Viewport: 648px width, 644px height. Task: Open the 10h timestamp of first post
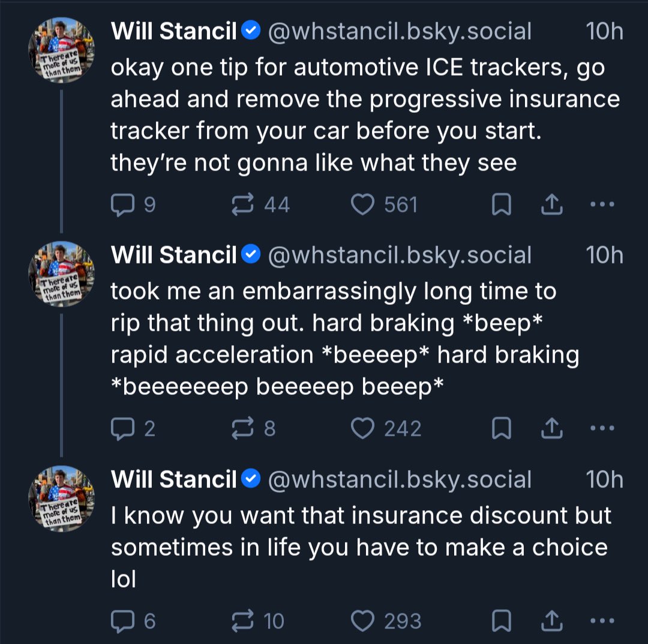(604, 31)
